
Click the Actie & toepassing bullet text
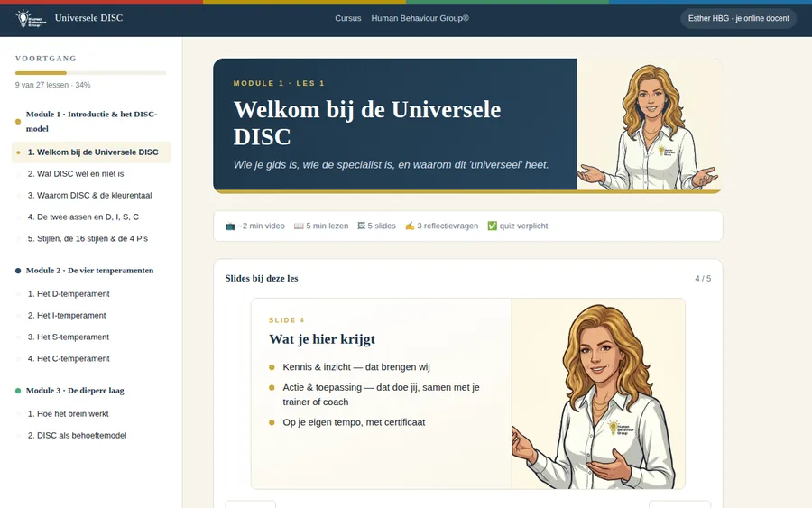pos(381,394)
